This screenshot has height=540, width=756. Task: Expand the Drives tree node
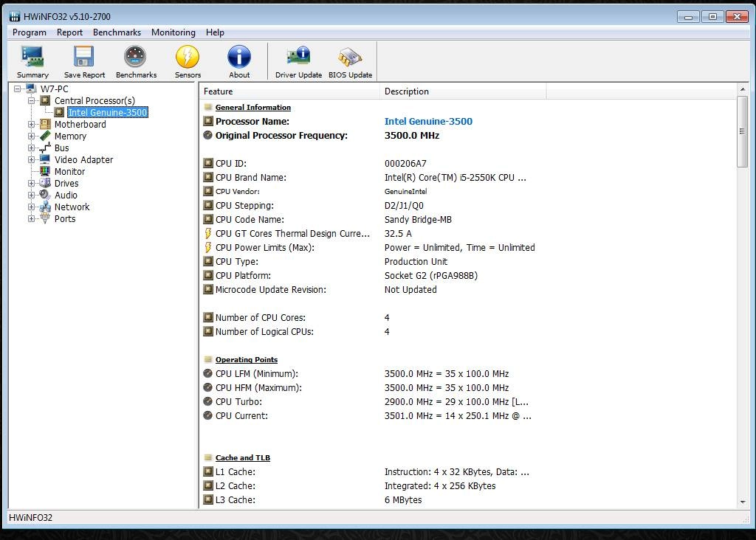pos(31,183)
